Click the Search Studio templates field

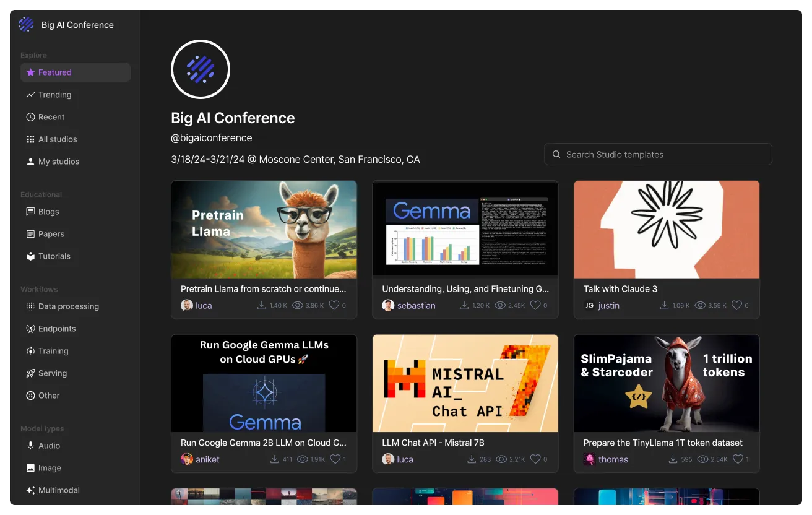(x=658, y=154)
